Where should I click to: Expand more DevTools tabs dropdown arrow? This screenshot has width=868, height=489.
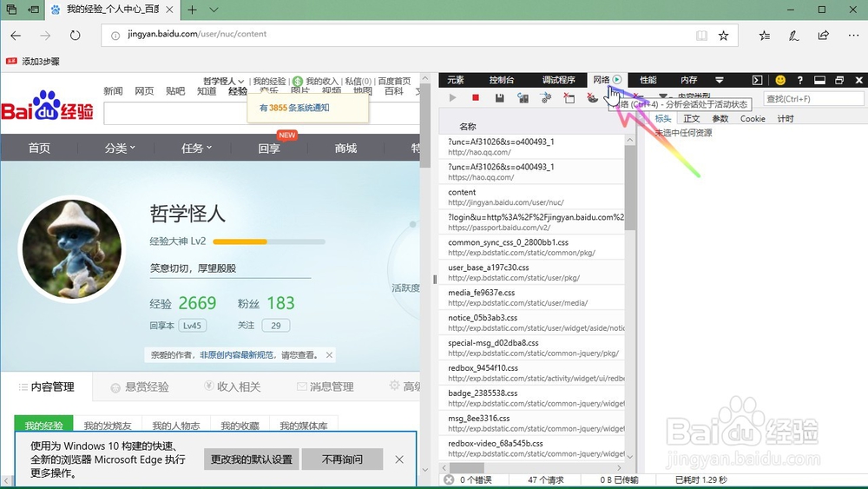(x=719, y=80)
